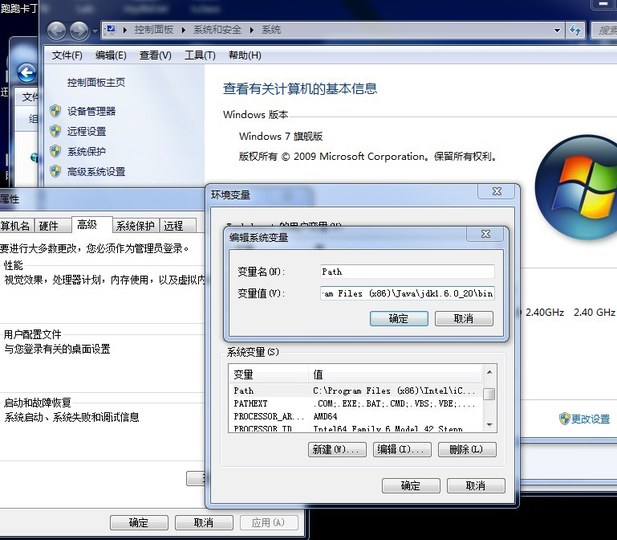Open the 高级系统设置 link
This screenshot has height=540, width=617.
(96, 172)
